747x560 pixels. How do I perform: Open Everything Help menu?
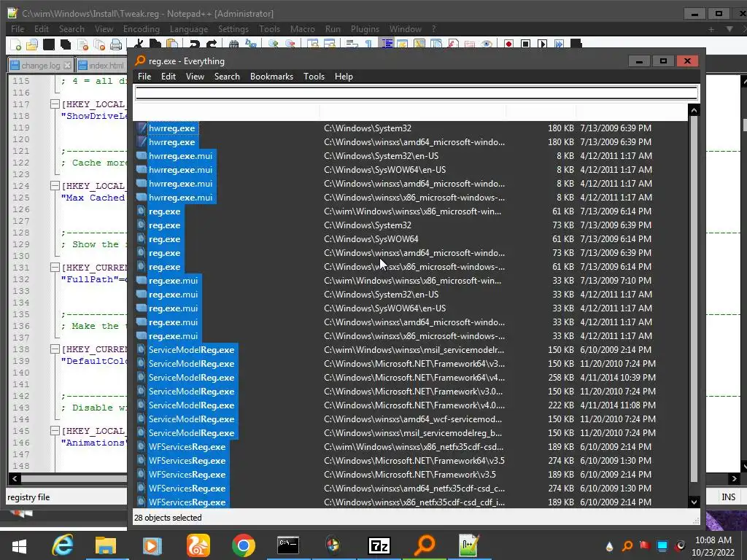tap(344, 77)
